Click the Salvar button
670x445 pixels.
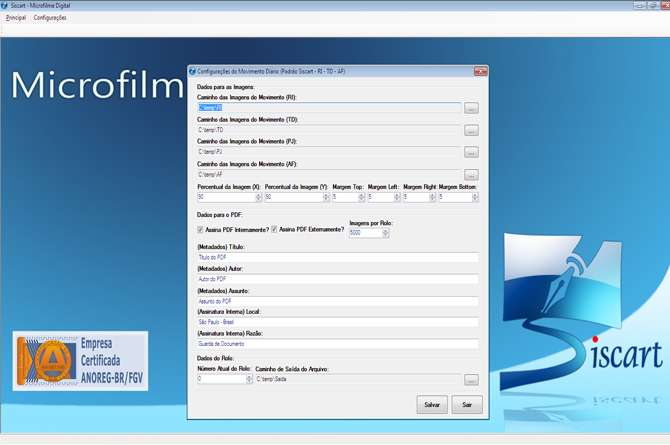tap(432, 404)
